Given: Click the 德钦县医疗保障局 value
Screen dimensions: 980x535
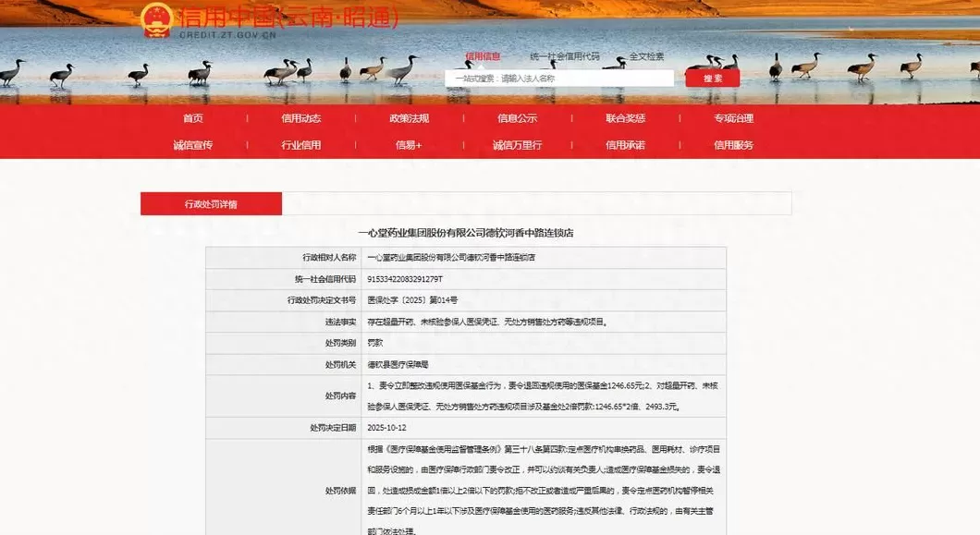Looking at the screenshot, I should [x=398, y=364].
